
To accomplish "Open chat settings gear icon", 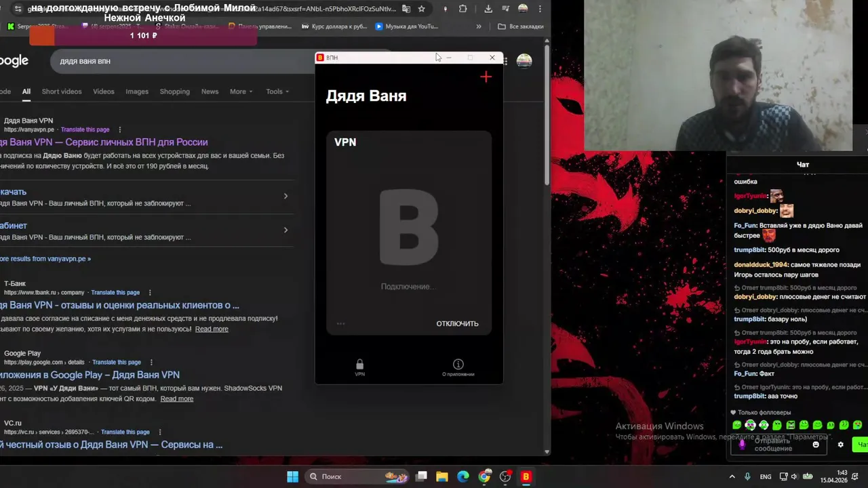I will (x=841, y=445).
